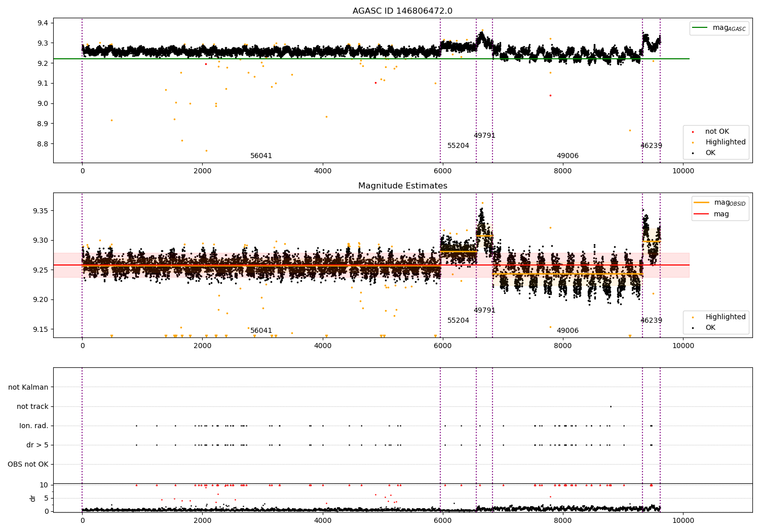Click OBSID label 55204 in the AGASC plot
Screen dimensions: 760x532
[x=458, y=146]
